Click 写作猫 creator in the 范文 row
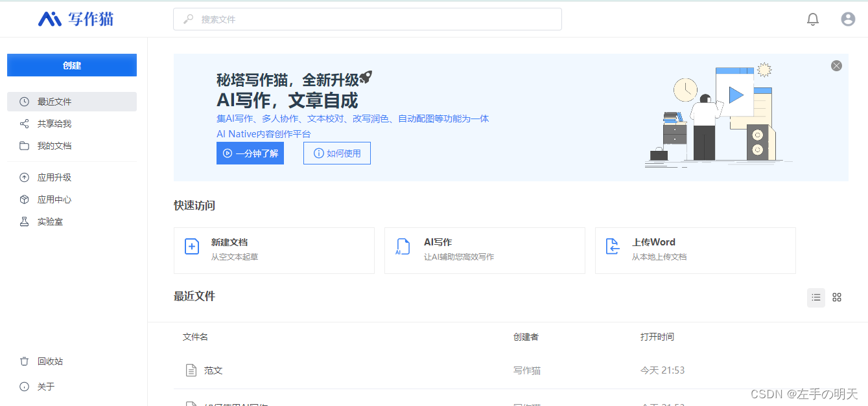This screenshot has height=406, width=868. point(527,370)
